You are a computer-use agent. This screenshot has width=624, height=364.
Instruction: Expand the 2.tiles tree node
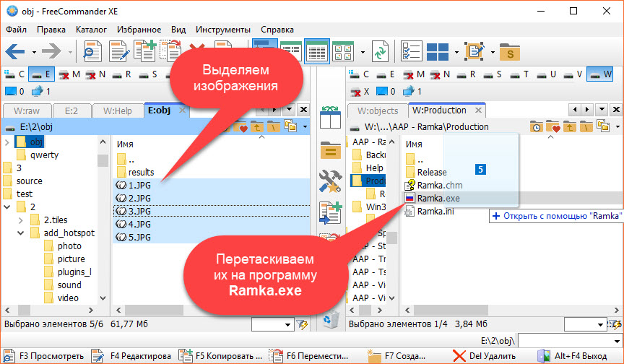tap(21, 220)
